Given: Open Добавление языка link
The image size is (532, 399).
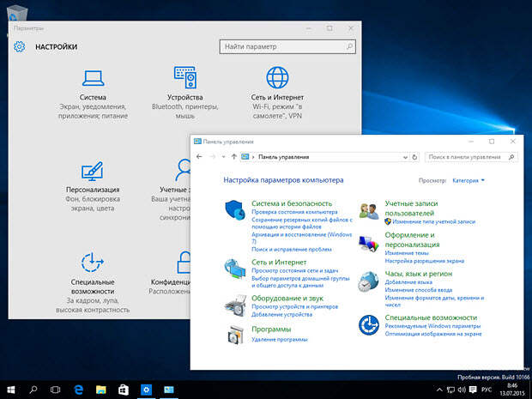Looking at the screenshot, I should (x=408, y=282).
